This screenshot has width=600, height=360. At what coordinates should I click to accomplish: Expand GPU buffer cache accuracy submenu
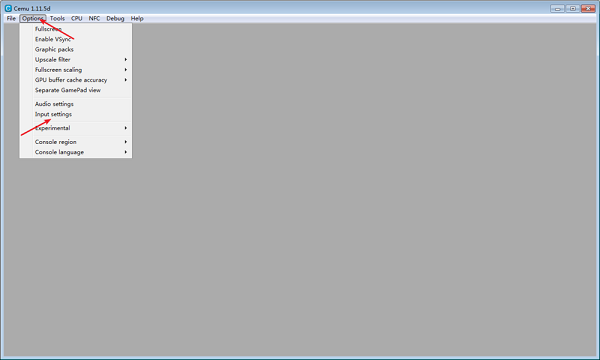[x=76, y=80]
